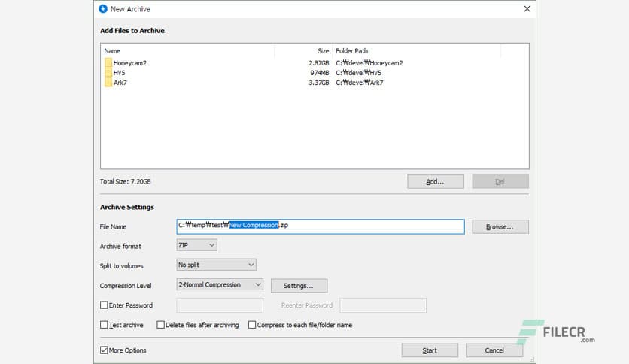The height and width of the screenshot is (364, 629).
Task: Click the Cancel button
Action: coord(494,350)
